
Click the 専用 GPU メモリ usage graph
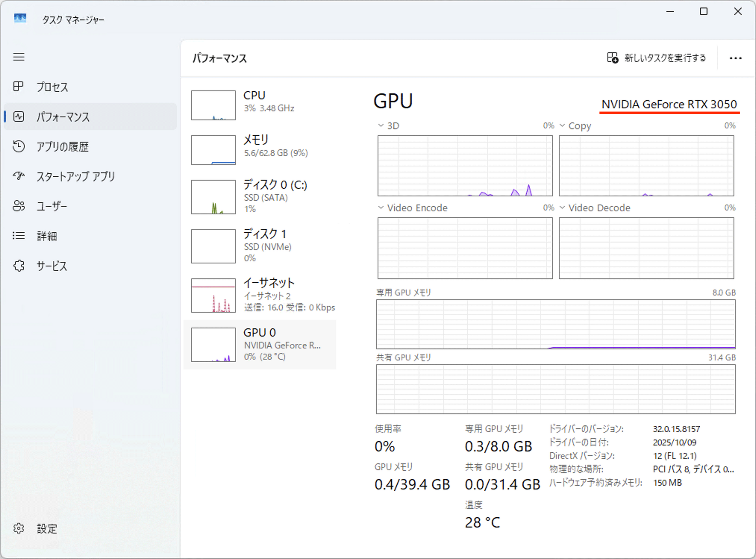pos(556,324)
